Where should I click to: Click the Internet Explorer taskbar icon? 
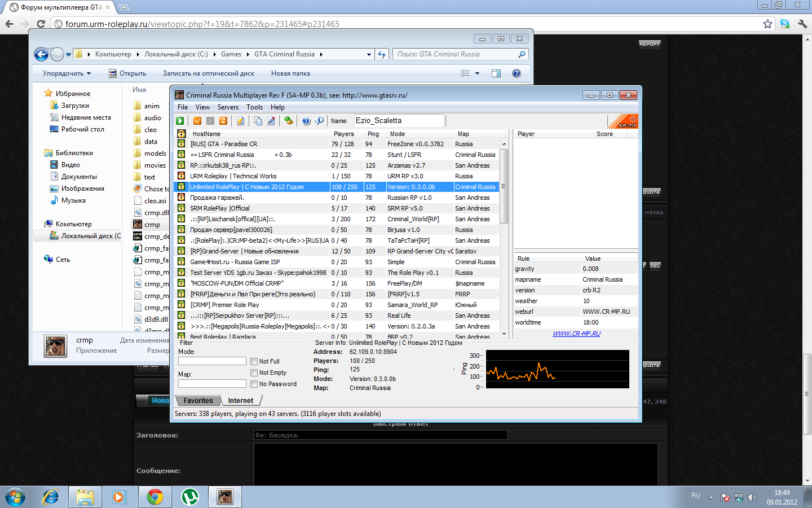(50, 497)
